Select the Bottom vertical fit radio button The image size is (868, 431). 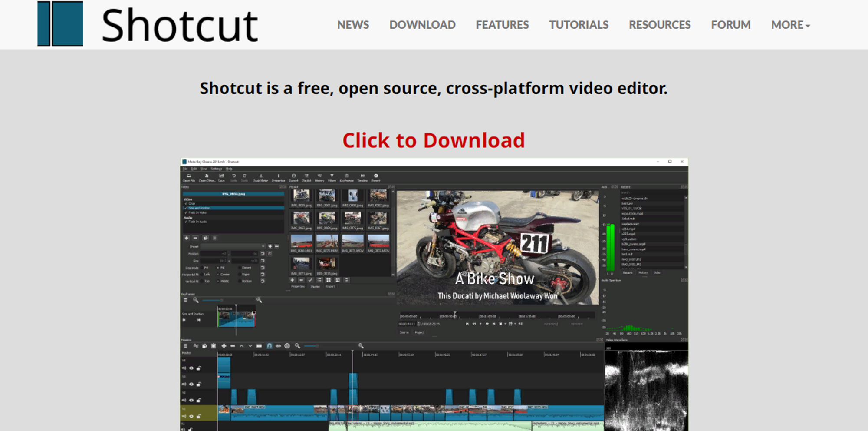[x=240, y=281]
